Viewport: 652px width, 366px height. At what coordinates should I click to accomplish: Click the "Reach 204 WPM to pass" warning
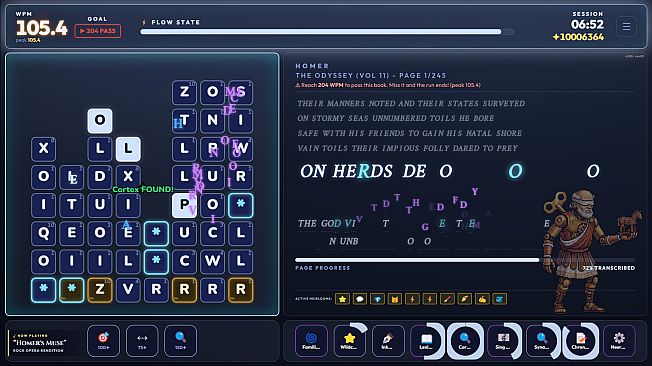pos(388,85)
